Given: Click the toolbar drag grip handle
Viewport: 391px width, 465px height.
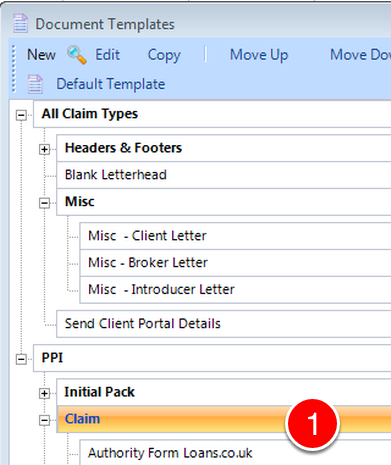Looking at the screenshot, I should (x=14, y=69).
